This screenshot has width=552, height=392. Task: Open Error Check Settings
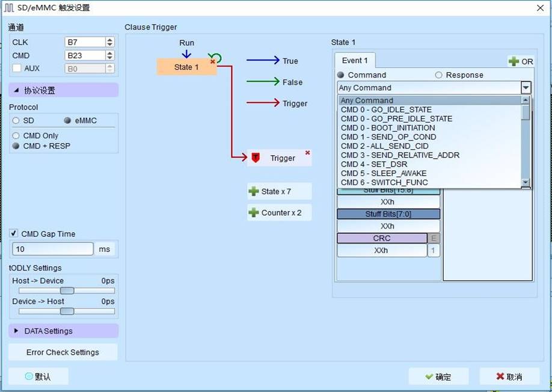(63, 352)
